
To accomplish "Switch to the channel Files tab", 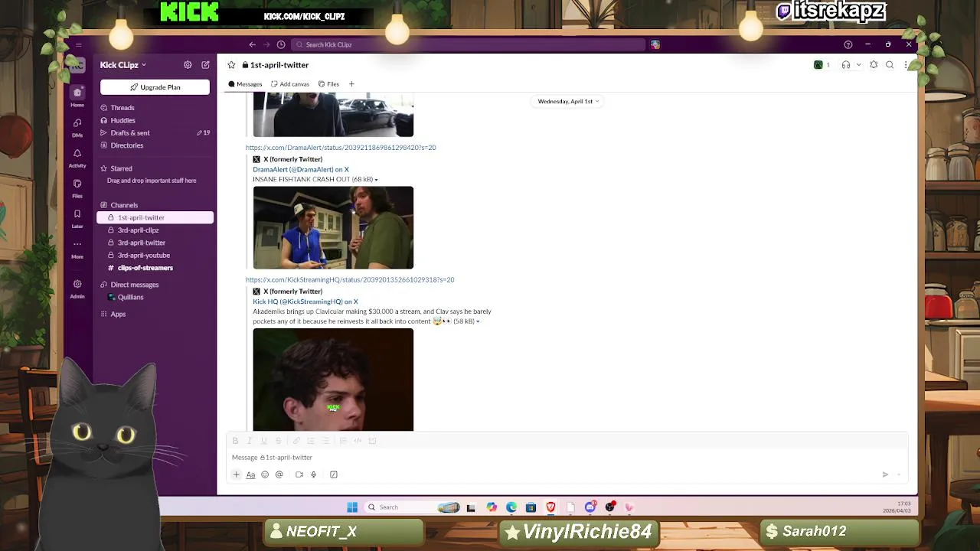I will (x=328, y=84).
